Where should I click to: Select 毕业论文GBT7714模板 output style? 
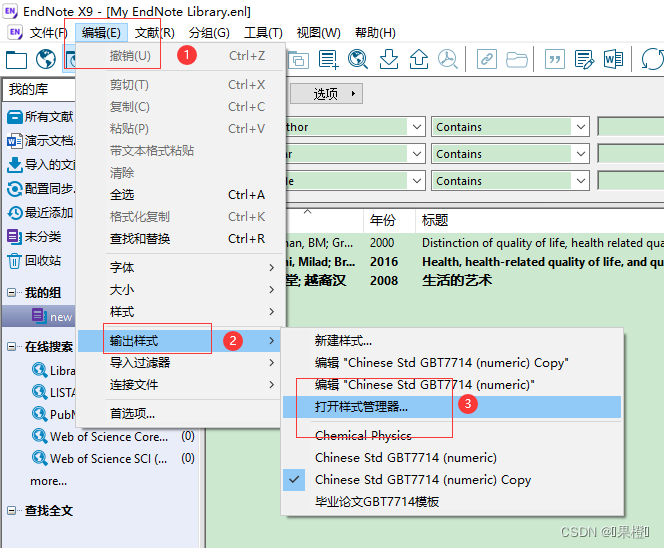coord(452,502)
